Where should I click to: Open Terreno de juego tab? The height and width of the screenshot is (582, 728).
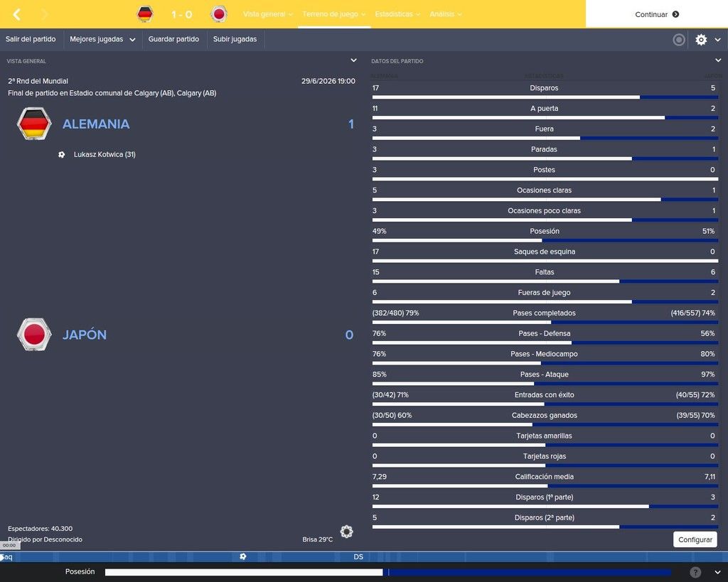pyautogui.click(x=334, y=14)
